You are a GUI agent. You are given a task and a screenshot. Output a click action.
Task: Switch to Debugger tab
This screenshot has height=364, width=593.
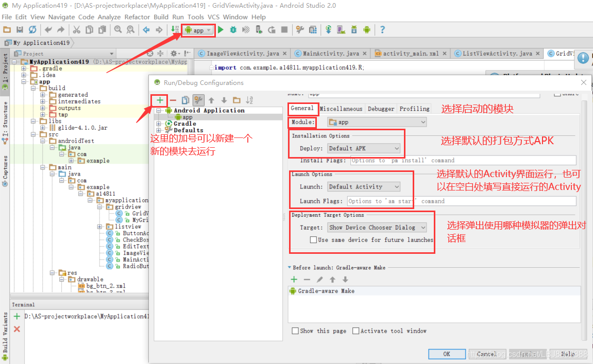point(381,109)
